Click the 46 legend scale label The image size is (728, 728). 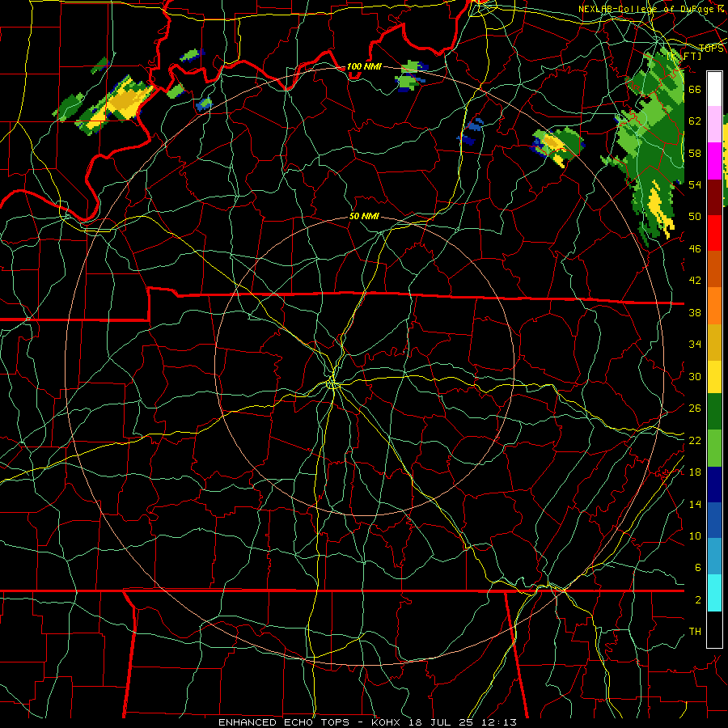695,248
